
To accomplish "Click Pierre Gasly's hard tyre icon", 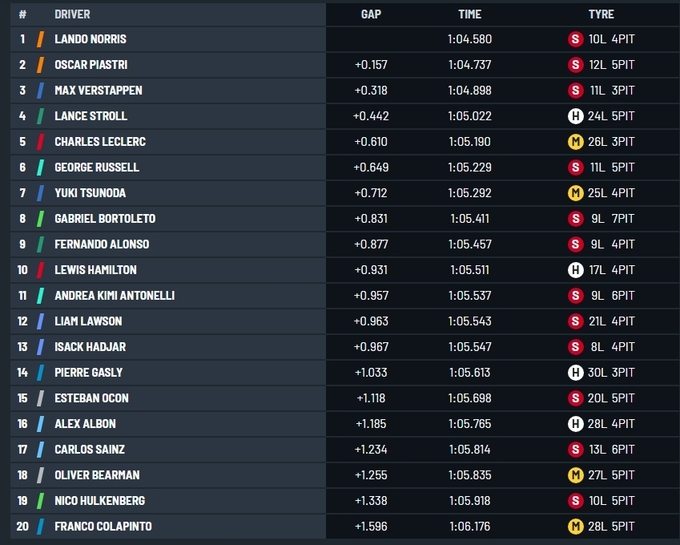I will [575, 372].
